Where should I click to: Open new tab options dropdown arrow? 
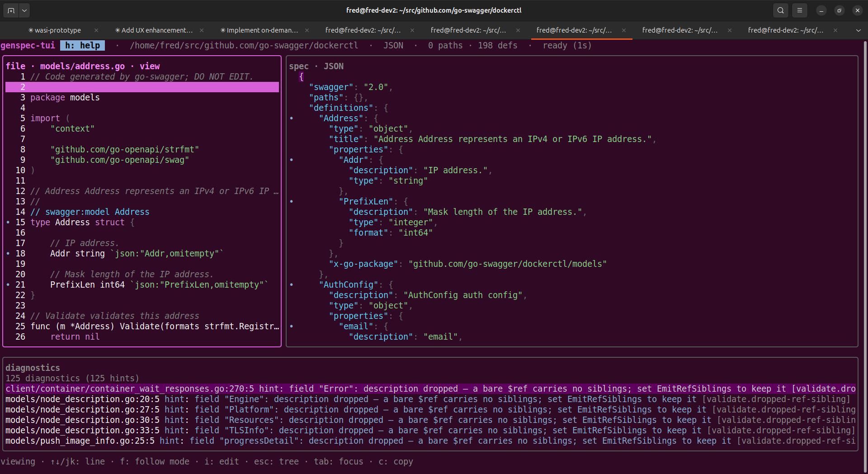24,10
